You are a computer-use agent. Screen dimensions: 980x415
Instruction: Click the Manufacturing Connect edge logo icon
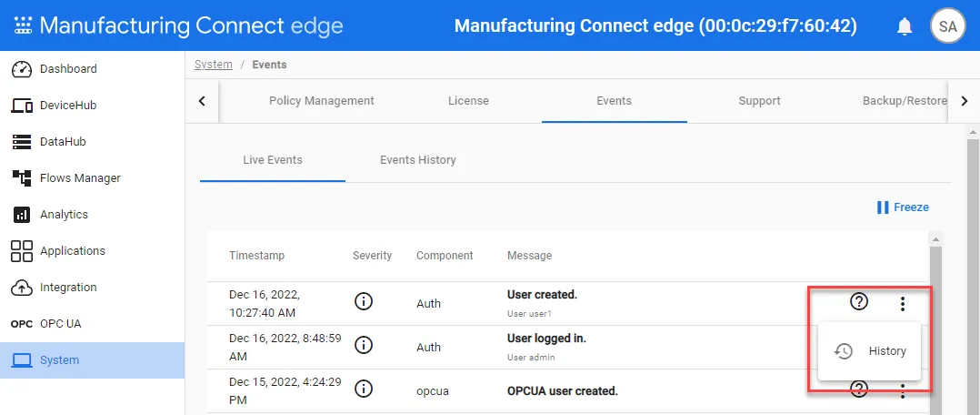(x=23, y=25)
